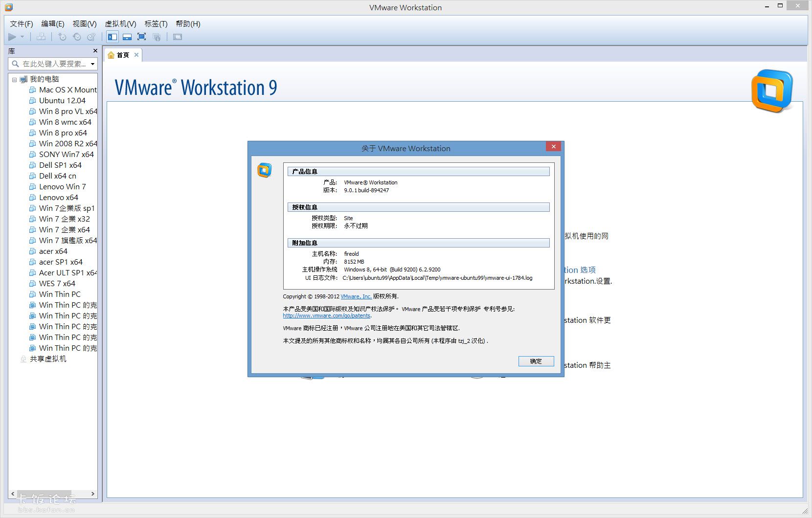Click the 产品信息 section header
812x518 pixels.
(418, 171)
